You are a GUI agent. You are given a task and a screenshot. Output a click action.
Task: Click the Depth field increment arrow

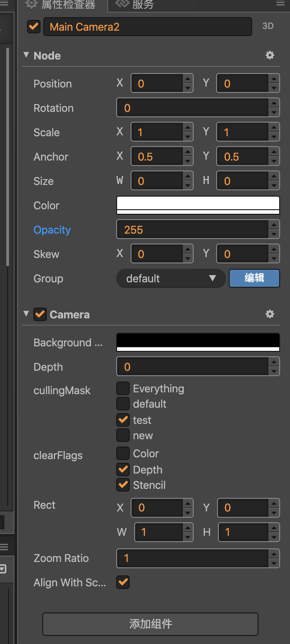pyautogui.click(x=274, y=362)
